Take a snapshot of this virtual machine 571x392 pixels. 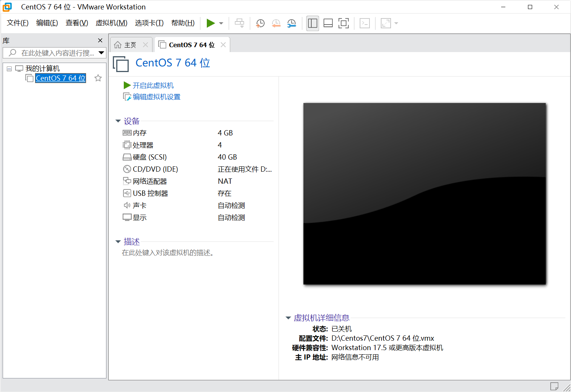260,23
